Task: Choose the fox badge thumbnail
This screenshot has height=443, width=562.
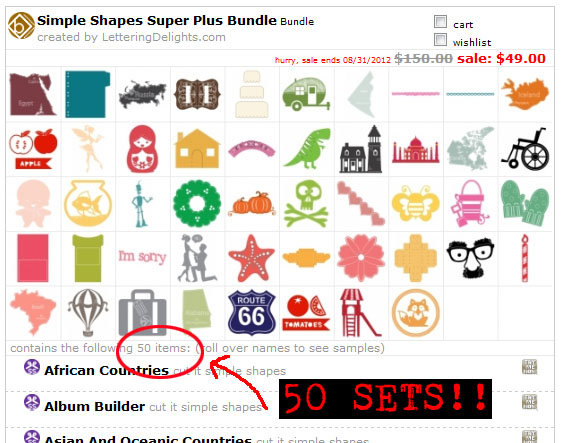Action: tap(416, 313)
